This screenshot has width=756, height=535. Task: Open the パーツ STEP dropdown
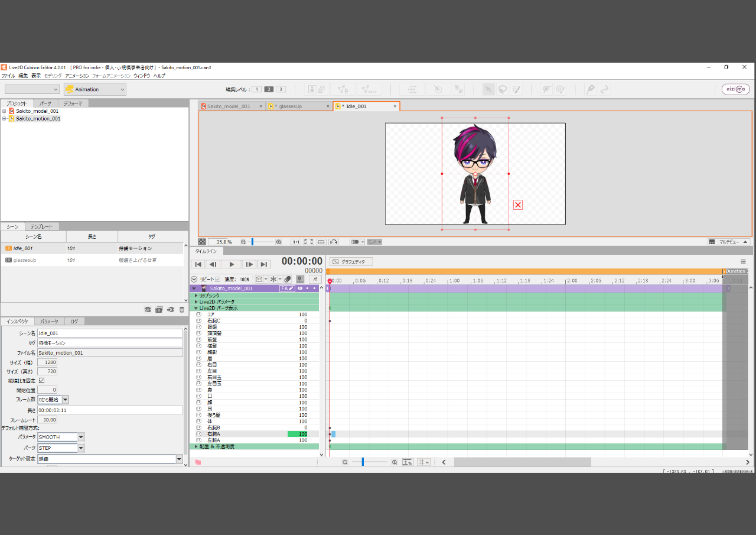tap(82, 448)
